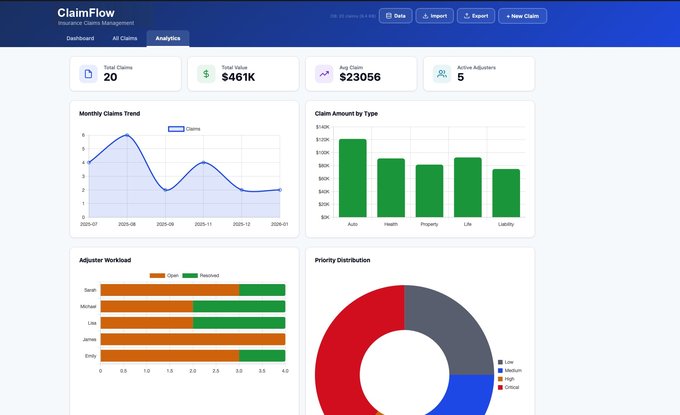Click the Health bar in Claim Amount chart
680x415 pixels.
391,188
